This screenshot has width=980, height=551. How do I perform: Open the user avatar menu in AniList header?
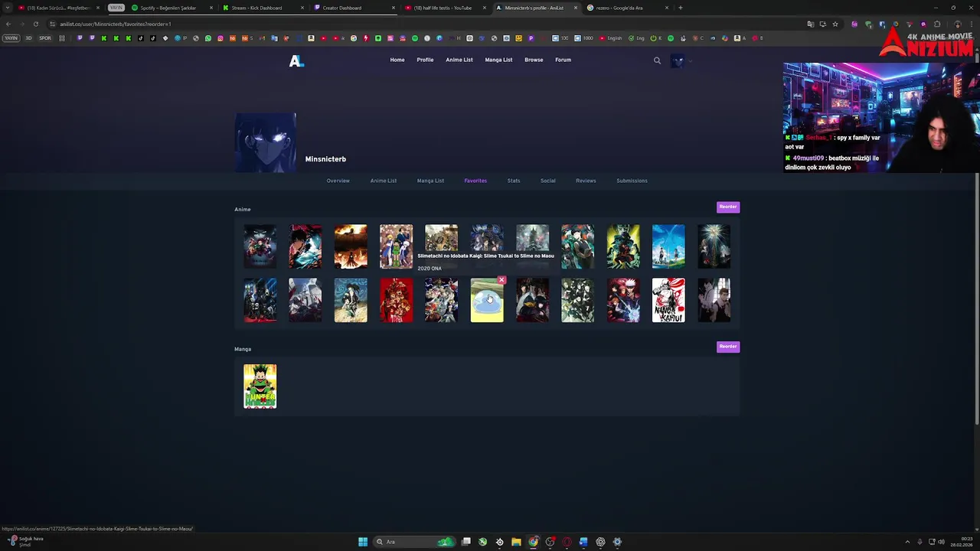coord(678,60)
